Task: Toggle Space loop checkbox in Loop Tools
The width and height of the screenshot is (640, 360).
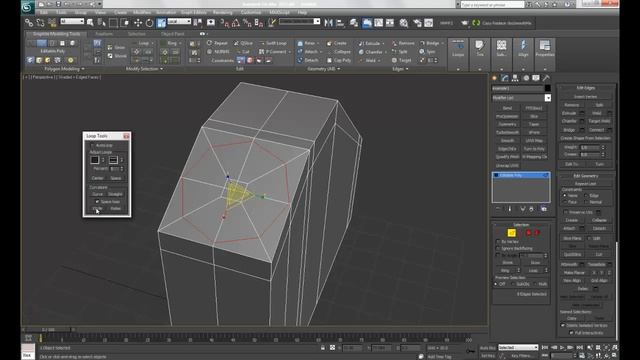Action: pos(97,202)
